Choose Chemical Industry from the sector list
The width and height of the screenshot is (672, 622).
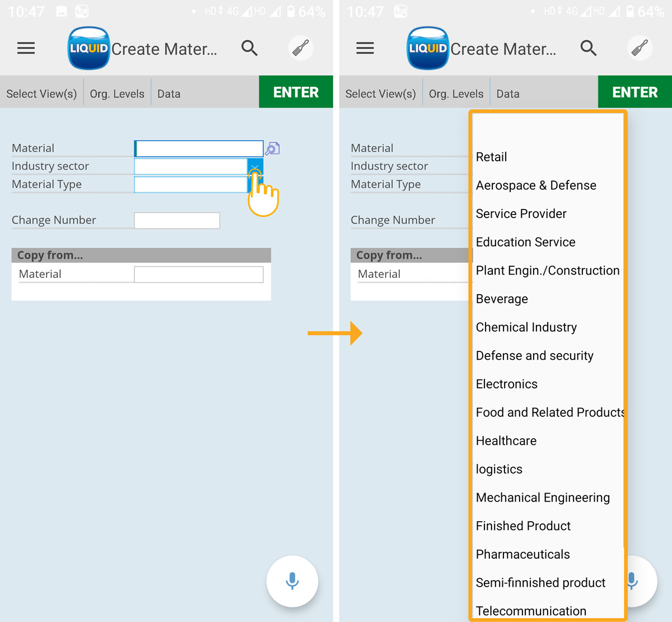click(x=526, y=327)
